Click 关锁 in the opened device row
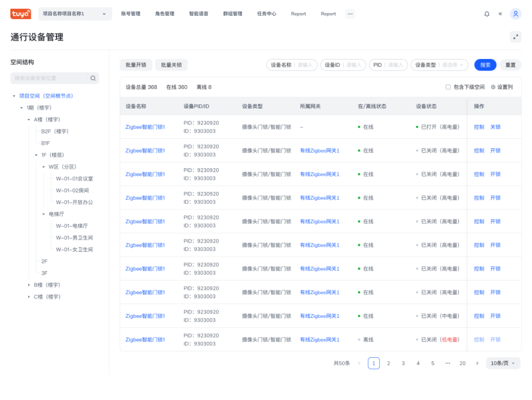The width and height of the screenshot is (532, 400). [496, 127]
